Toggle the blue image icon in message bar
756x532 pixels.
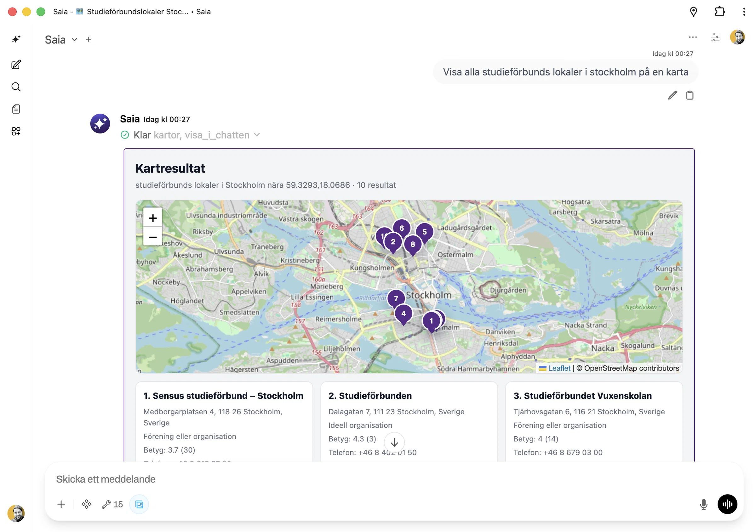139,504
